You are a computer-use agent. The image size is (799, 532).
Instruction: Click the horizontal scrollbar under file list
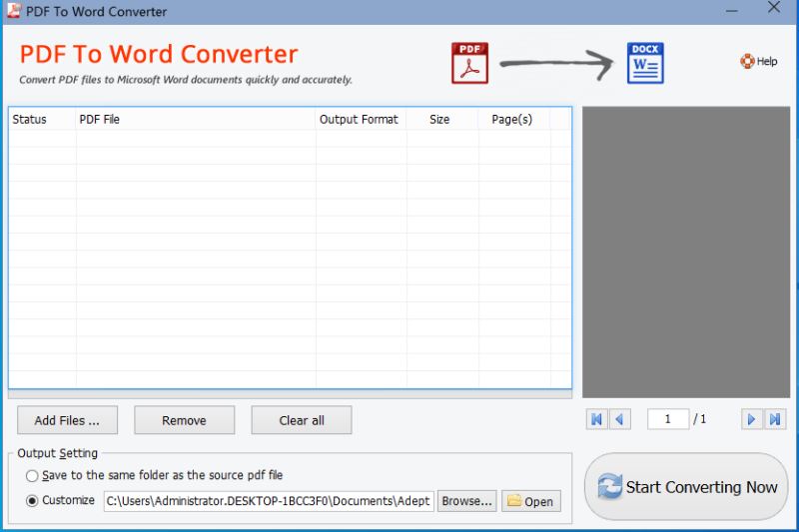(290, 394)
